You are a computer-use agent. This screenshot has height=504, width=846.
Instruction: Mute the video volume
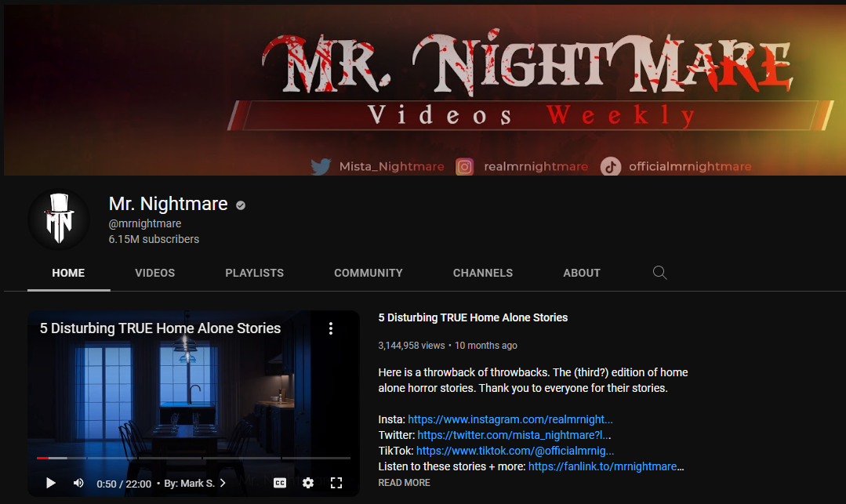[x=78, y=483]
